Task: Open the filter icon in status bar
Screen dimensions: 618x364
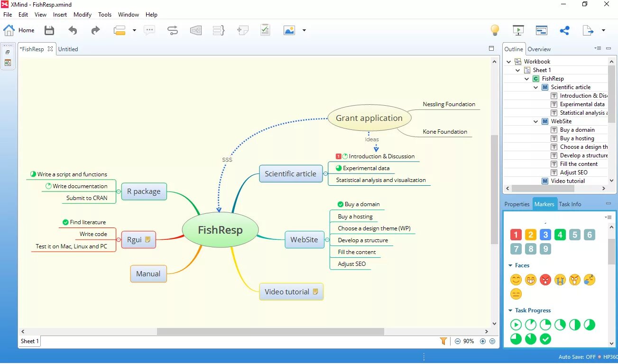Action: pos(443,341)
